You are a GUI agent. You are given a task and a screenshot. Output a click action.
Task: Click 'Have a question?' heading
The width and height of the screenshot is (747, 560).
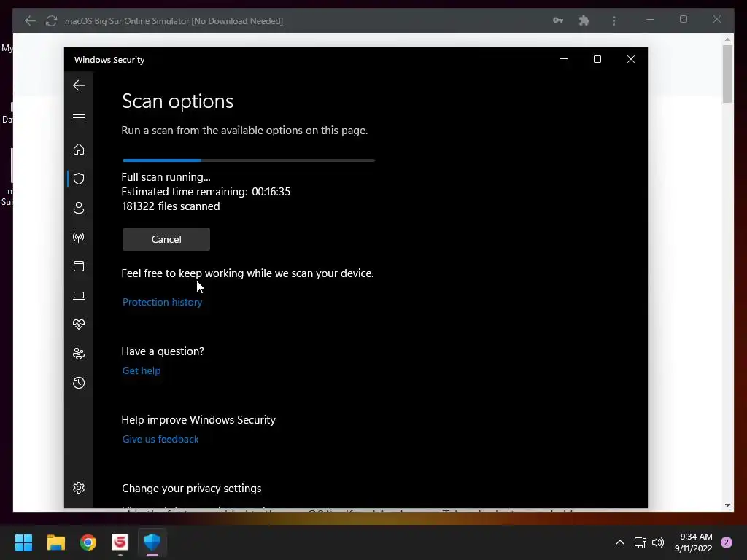tap(163, 351)
